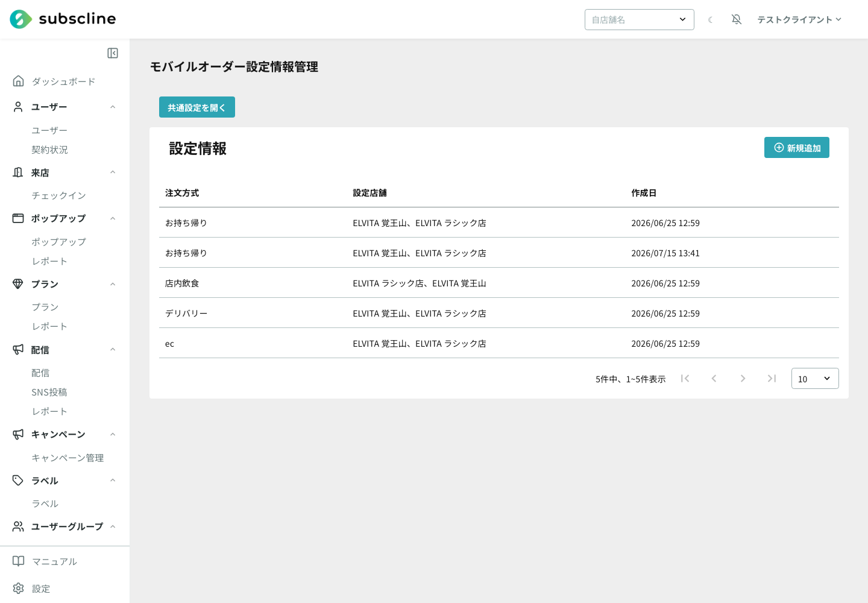Collapse the 来店 section chevron
The image size is (868, 603).
[113, 172]
